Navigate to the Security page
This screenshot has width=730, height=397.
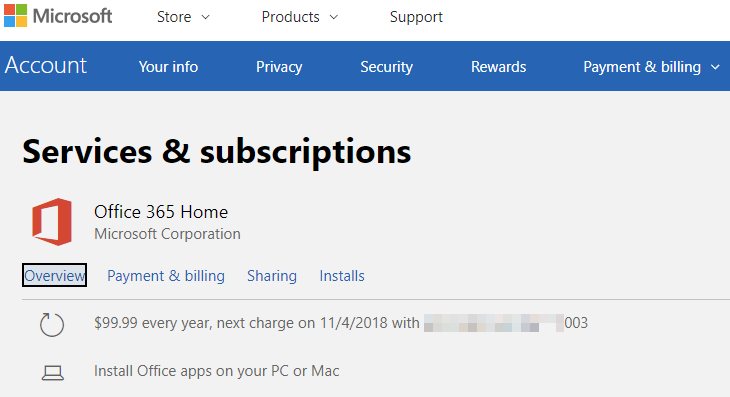coord(386,67)
